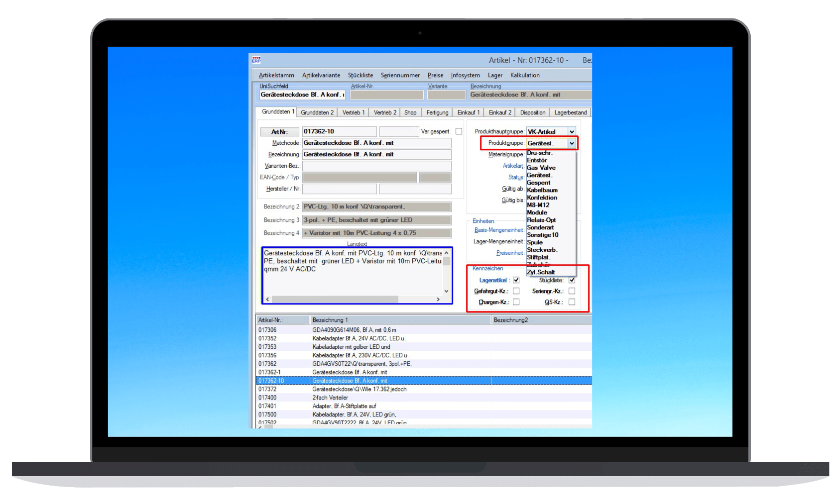This screenshot has height=504, width=840.
Task: Select article row 017401 Adapter
Action: coord(424,406)
